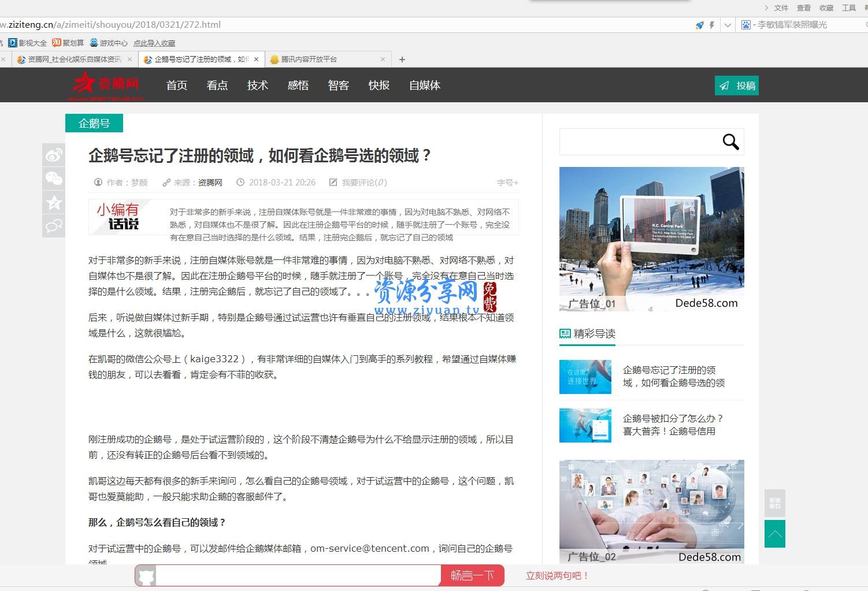The image size is (868, 591).
Task: Click the lightning bolt icon in address bar
Action: pyautogui.click(x=712, y=25)
